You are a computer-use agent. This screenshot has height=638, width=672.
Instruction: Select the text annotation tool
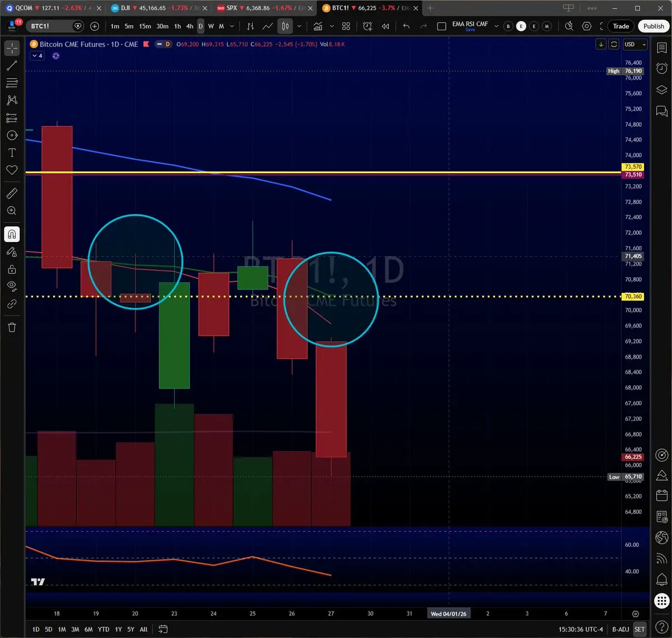[x=12, y=153]
